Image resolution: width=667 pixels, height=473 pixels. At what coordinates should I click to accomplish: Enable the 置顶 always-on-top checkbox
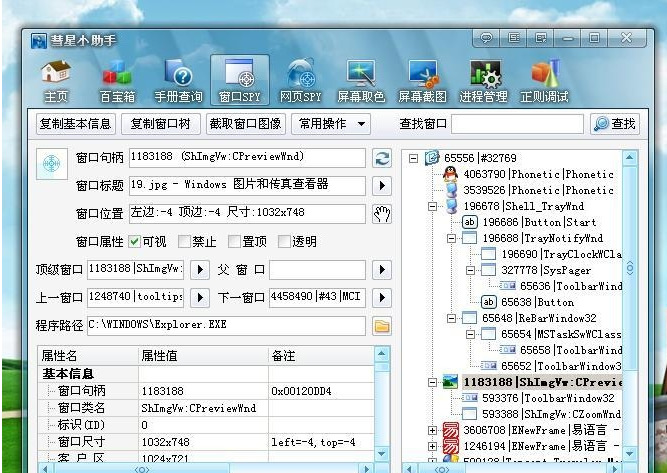pyautogui.click(x=234, y=242)
